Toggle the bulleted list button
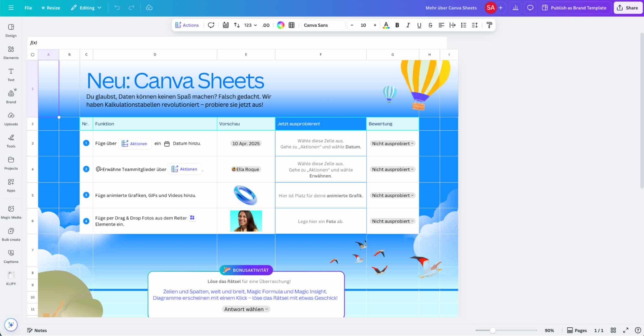The image size is (644, 336). pyautogui.click(x=464, y=25)
